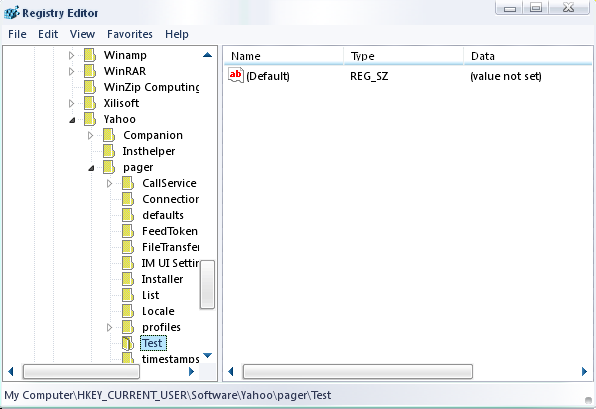Expand the WinRAR key
This screenshot has height=409, width=596.
click(x=71, y=71)
